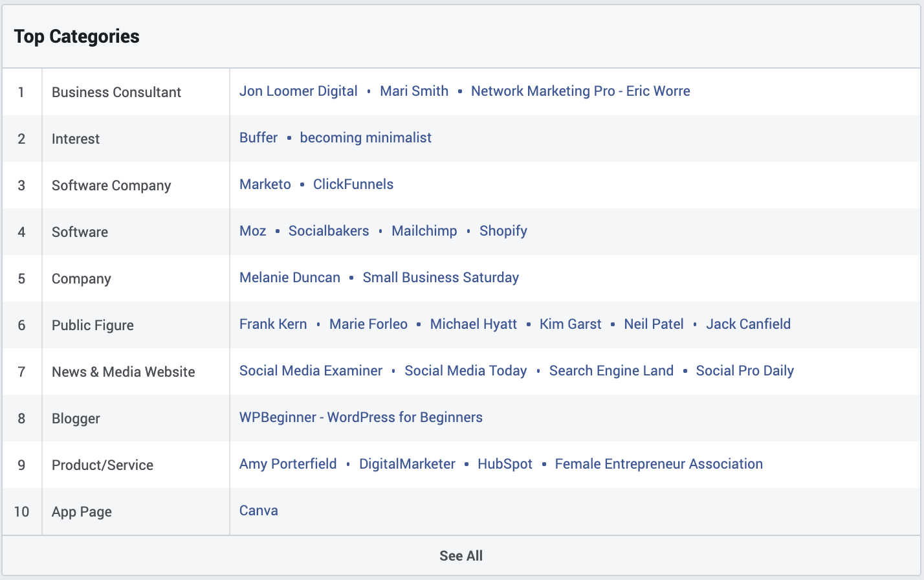
Task: Open the Socialbakers link
Action: coord(329,231)
